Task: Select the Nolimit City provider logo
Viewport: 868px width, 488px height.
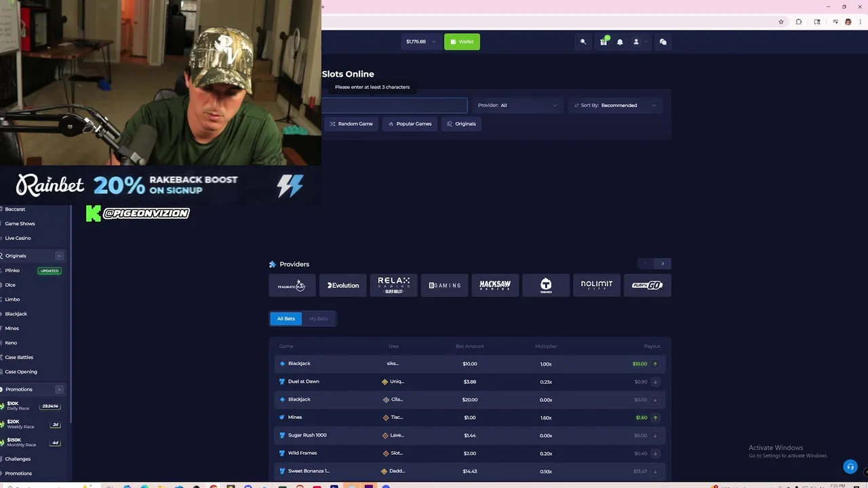Action: coord(597,285)
